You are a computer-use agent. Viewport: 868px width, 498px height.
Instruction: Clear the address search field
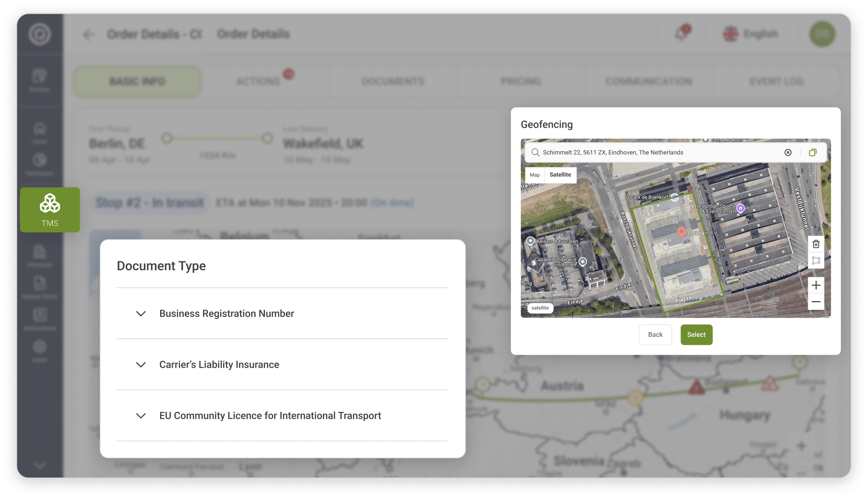click(x=788, y=152)
